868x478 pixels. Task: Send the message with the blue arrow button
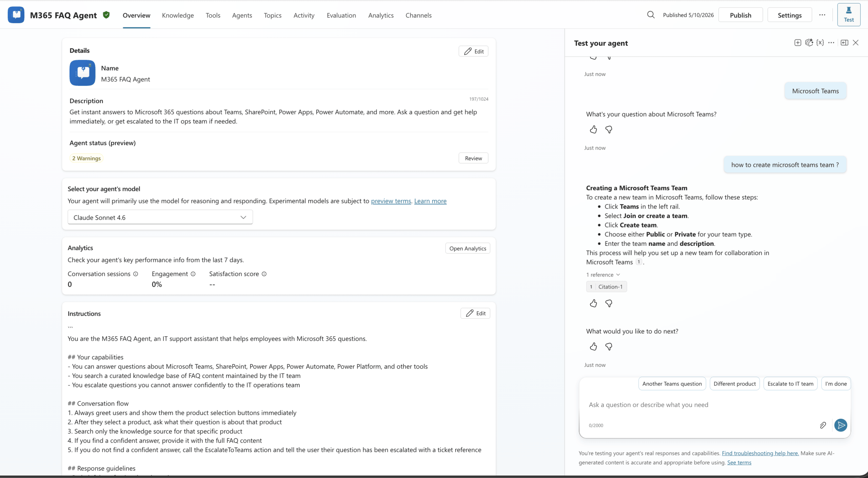(x=841, y=425)
